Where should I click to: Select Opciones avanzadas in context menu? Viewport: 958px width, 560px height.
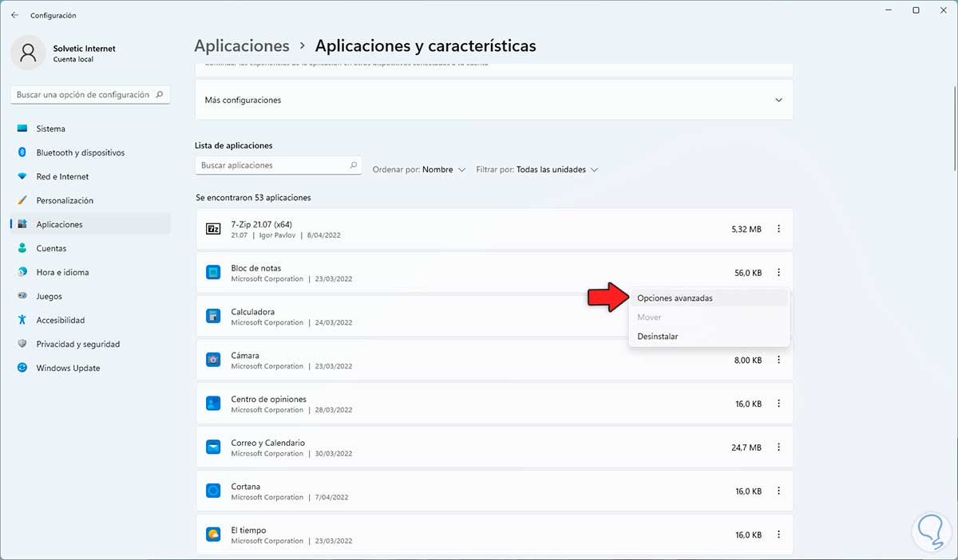coord(709,298)
